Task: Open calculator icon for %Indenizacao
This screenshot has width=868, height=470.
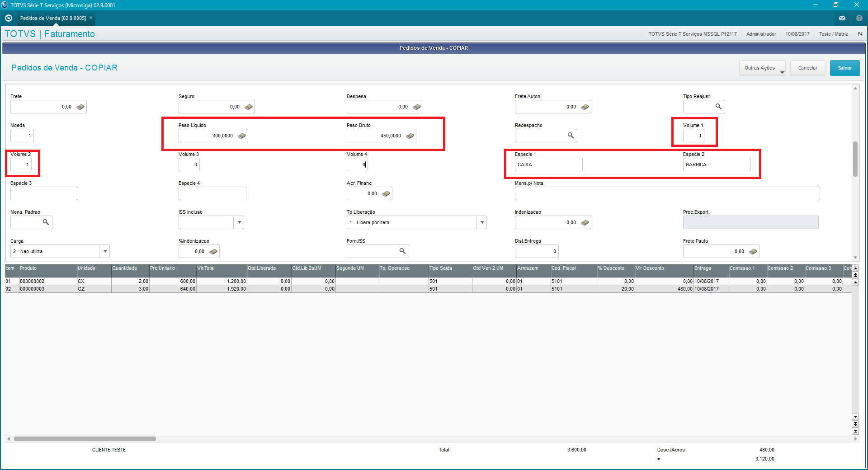Action: point(213,252)
